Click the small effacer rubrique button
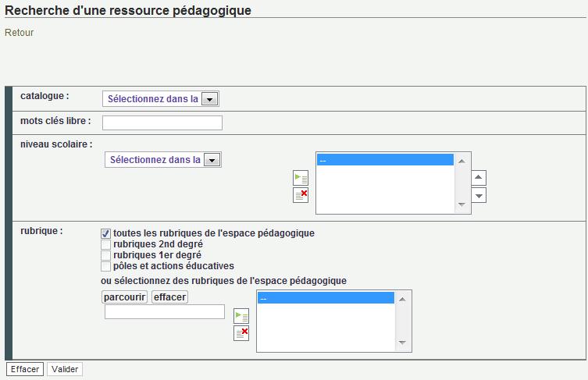The image size is (588, 380). click(x=169, y=297)
